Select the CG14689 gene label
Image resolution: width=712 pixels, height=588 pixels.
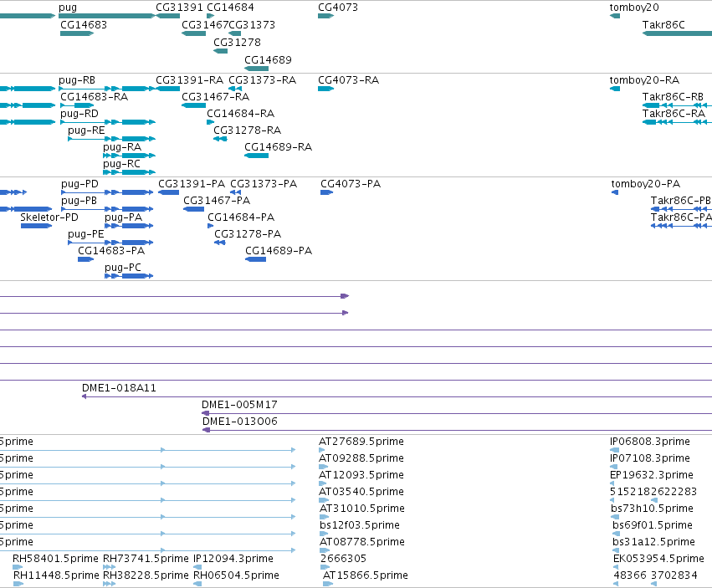268,59
